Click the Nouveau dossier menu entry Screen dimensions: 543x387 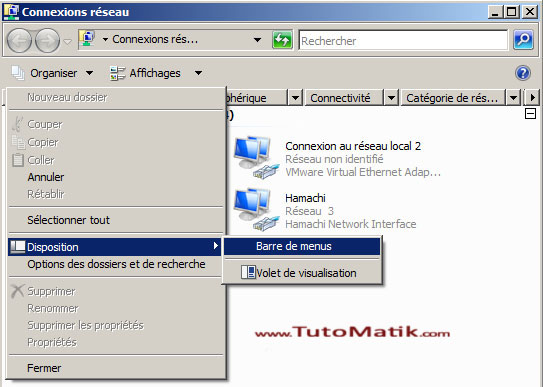(116, 97)
